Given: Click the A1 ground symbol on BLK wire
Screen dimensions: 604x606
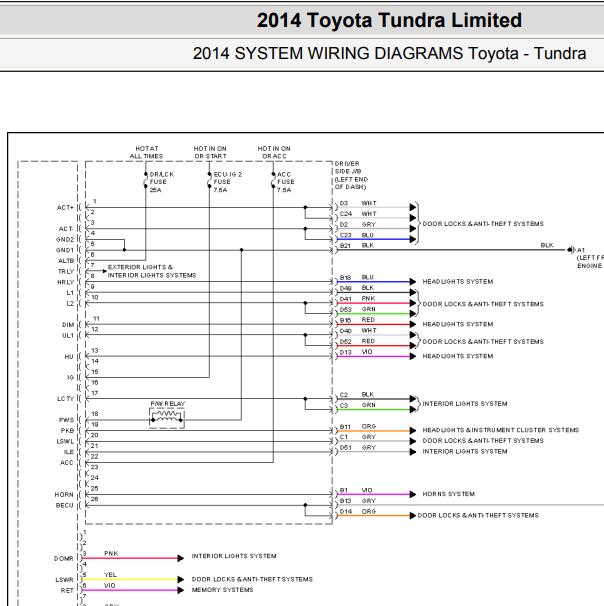Looking at the screenshot, I should pyautogui.click(x=570, y=250).
